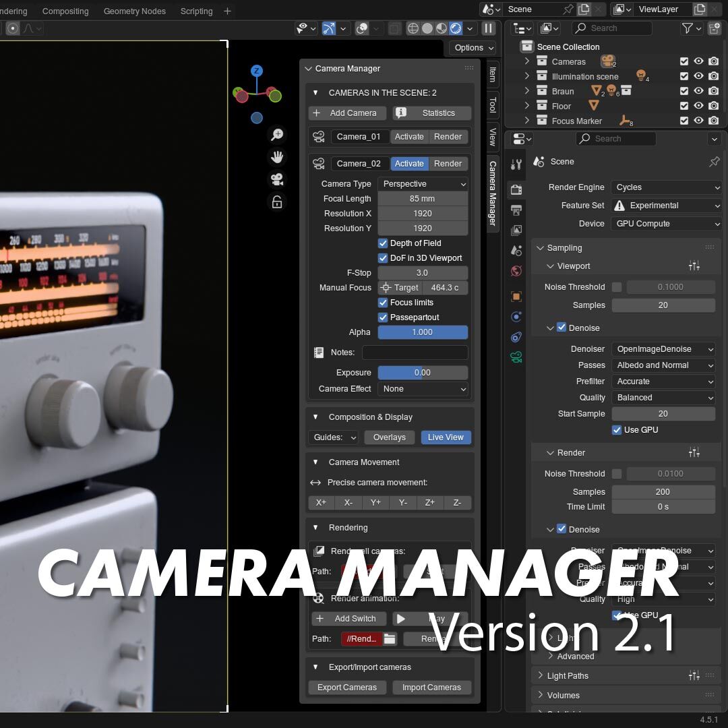Toggle camera view with the camera icon
728x728 pixels.
click(276, 179)
